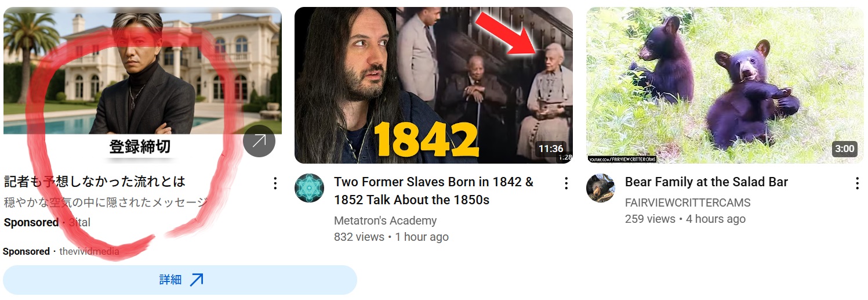Visit the FAIRVIEWCRITTERCAMS channel name link
The height and width of the screenshot is (300, 868).
688,203
